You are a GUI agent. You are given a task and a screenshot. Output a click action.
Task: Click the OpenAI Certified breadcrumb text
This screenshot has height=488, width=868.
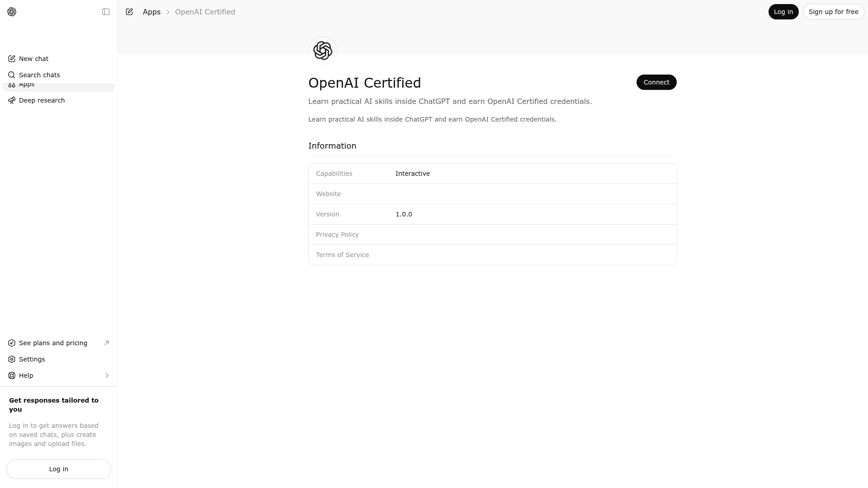coord(205,12)
